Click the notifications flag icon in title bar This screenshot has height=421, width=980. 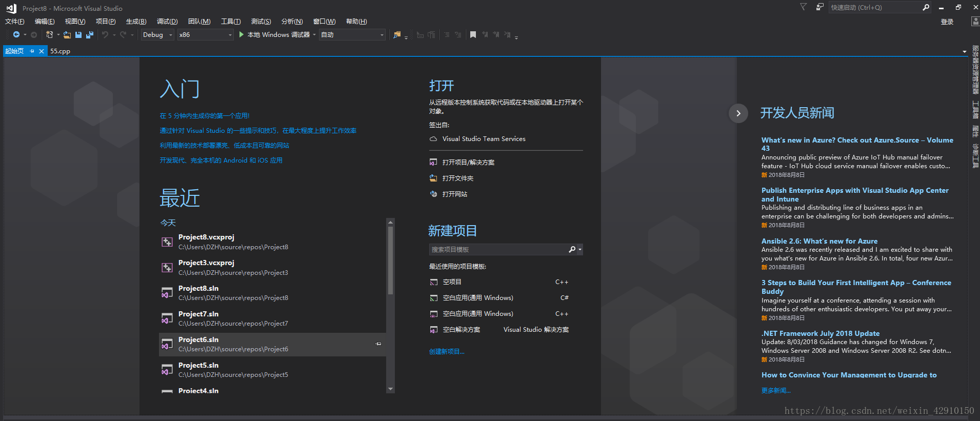(x=804, y=7)
